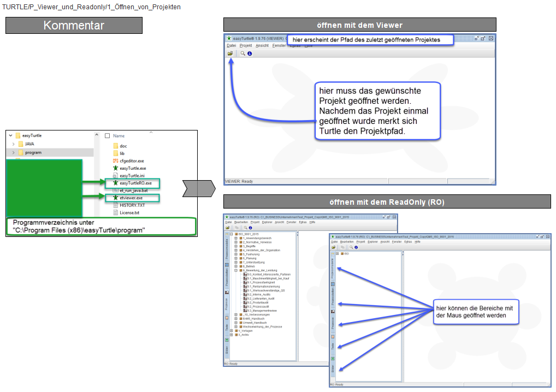
Task: Click sort arrow above file list column
Action: pyautogui.click(x=151, y=132)
